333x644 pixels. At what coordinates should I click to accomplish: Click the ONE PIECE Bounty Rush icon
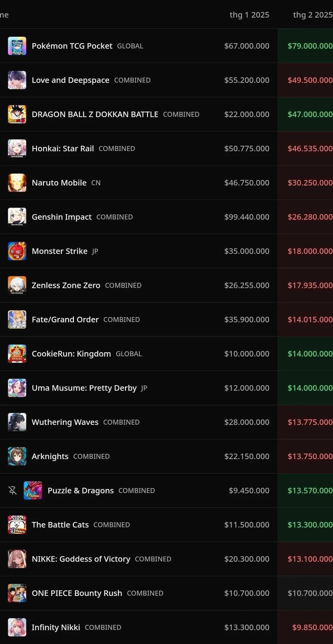17,593
